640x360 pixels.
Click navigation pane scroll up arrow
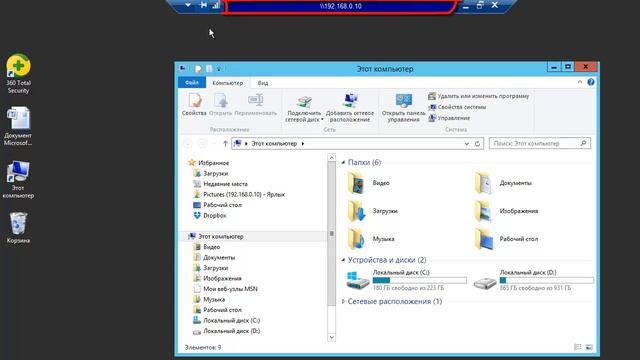point(331,158)
